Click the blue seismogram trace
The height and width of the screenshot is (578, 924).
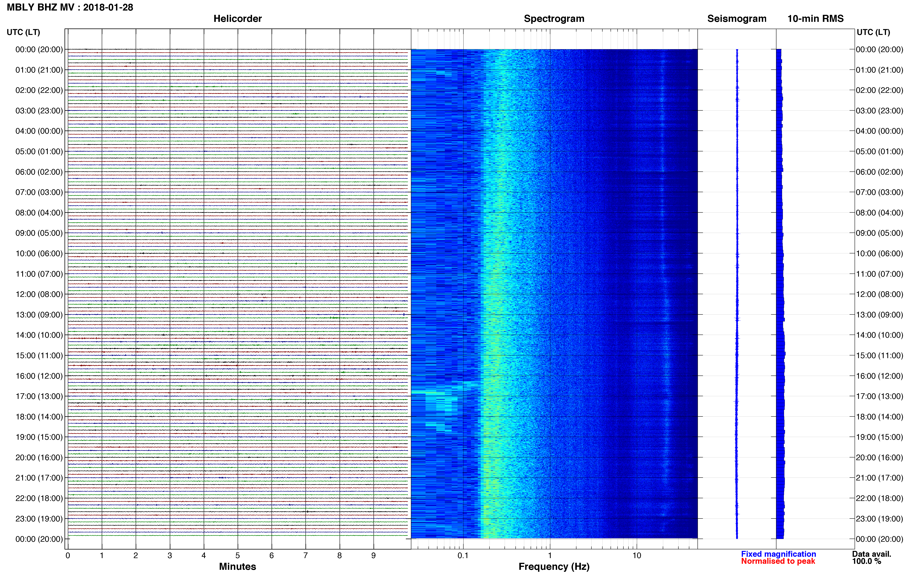737,294
